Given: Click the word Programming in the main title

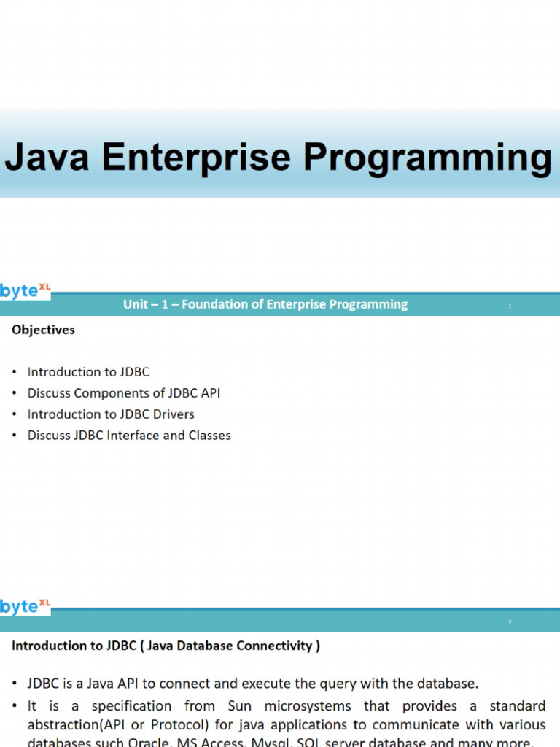Looking at the screenshot, I should click(x=428, y=158).
